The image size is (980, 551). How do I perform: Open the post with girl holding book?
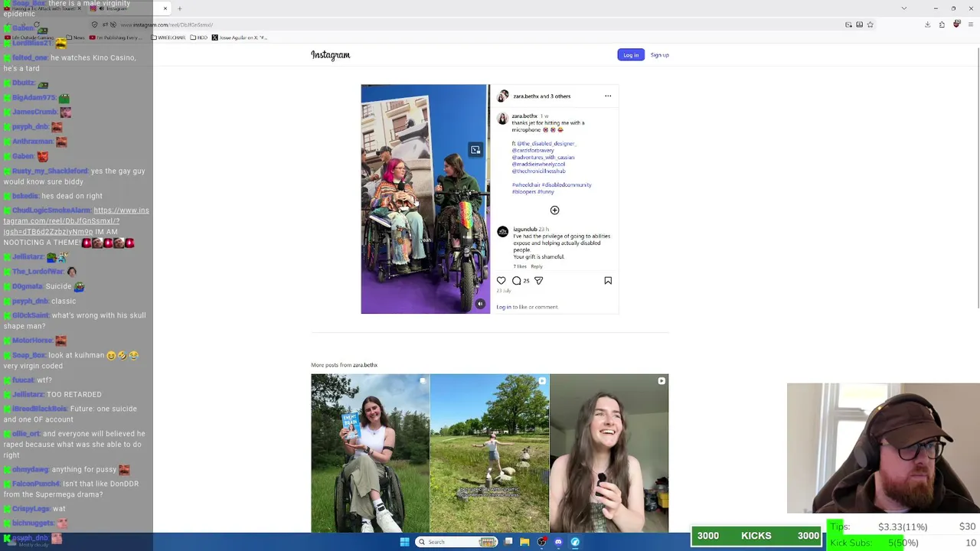[x=371, y=453]
